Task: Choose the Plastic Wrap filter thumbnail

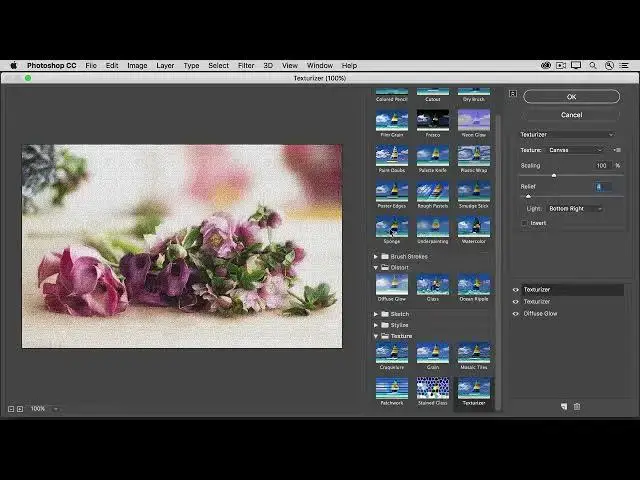Action: (x=473, y=158)
